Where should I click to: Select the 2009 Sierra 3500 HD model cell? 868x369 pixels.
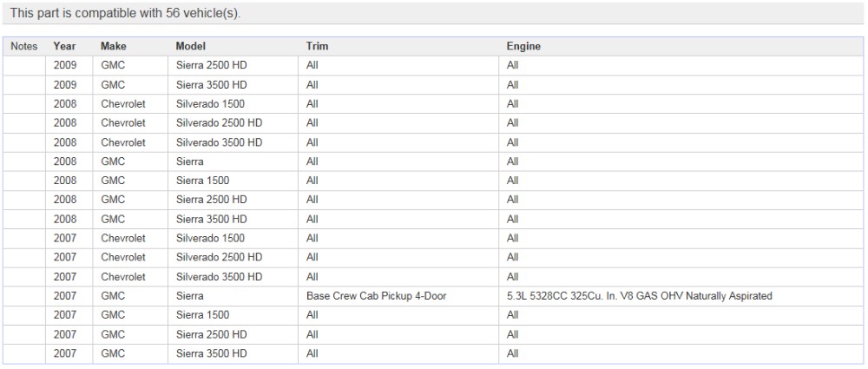click(x=212, y=84)
